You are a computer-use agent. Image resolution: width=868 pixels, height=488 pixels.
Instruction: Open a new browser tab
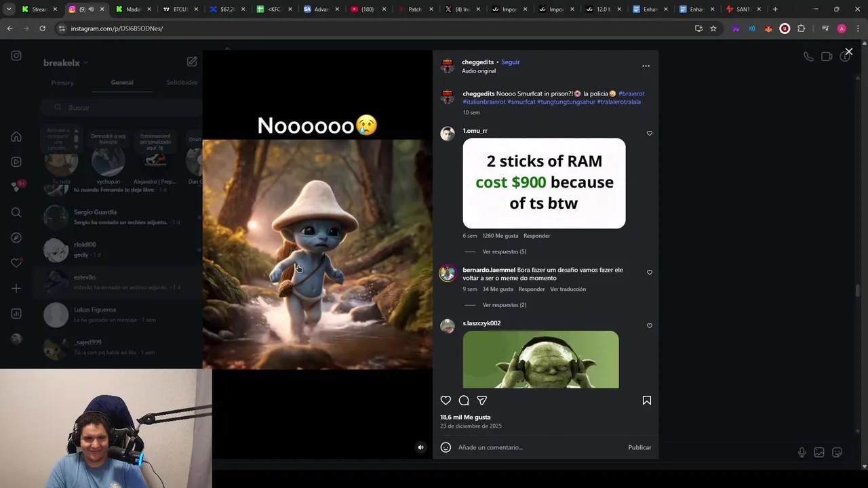(x=775, y=9)
